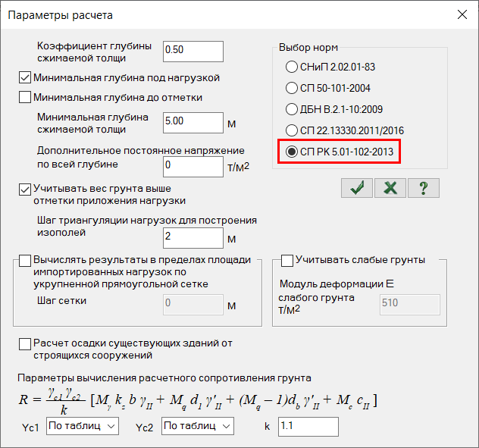
Task: Cancel using the green X button
Action: pos(390,188)
